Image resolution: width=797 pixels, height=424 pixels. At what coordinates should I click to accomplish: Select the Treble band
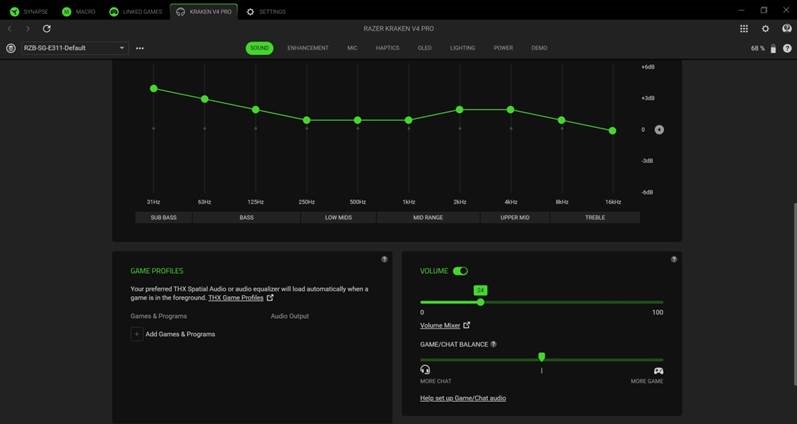click(595, 218)
